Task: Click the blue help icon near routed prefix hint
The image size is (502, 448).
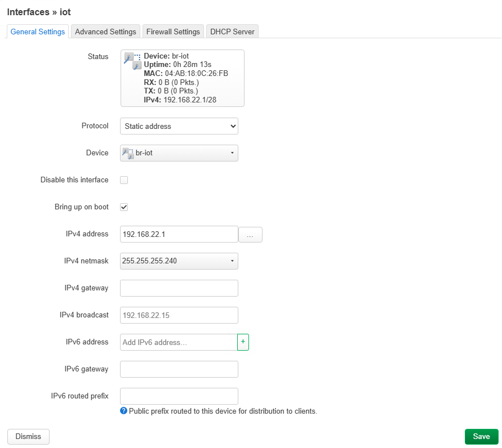Action: click(123, 411)
